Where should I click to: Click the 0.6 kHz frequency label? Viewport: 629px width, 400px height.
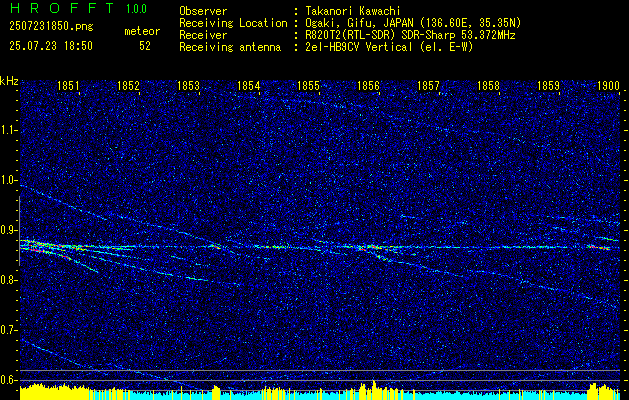pyautogui.click(x=8, y=380)
